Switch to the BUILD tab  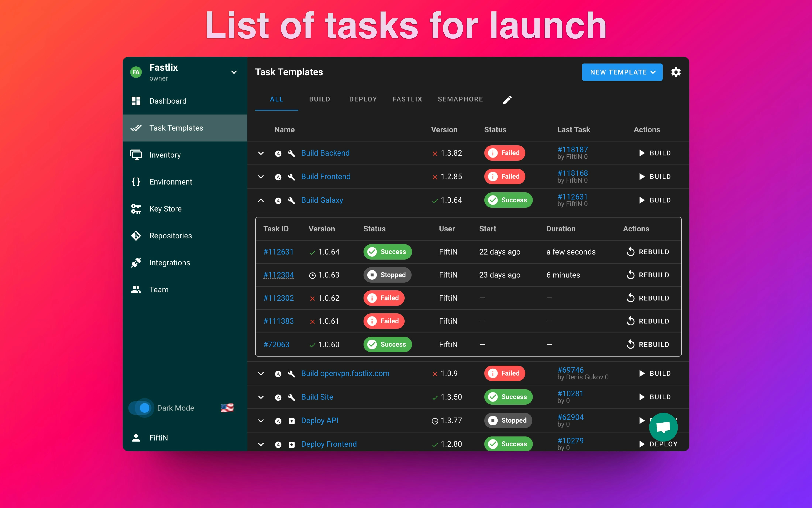click(x=320, y=99)
